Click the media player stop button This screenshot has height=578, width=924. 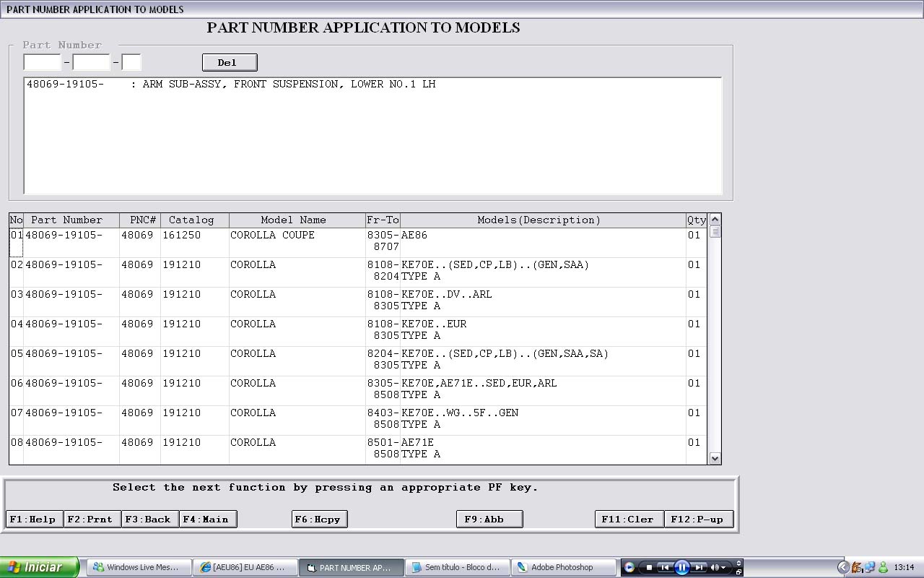pyautogui.click(x=649, y=567)
